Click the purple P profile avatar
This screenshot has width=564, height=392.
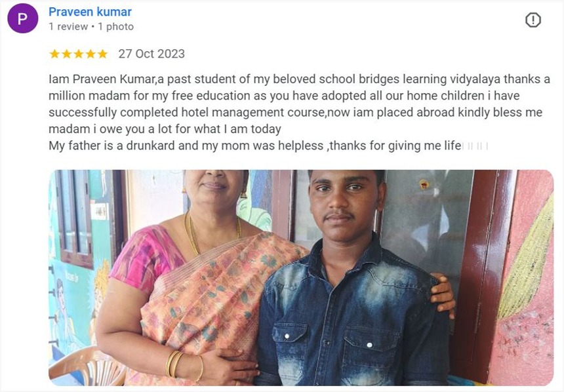[x=23, y=18]
